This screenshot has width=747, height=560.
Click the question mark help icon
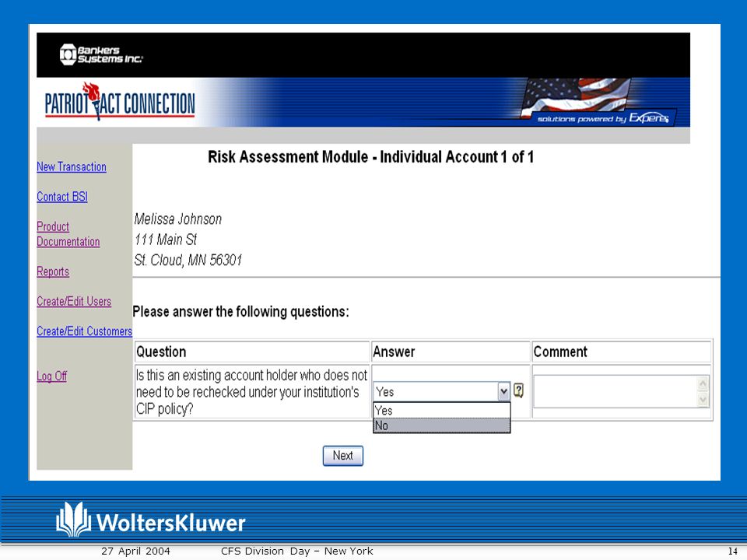(x=519, y=391)
